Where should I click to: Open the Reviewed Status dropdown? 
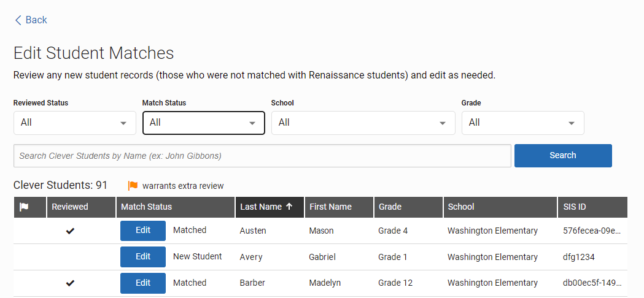pos(75,123)
